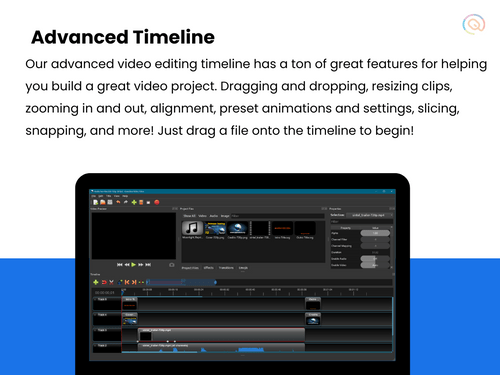The width and height of the screenshot is (500, 375).
Task: Click the Channel Filter property value
Action: pyautogui.click(x=375, y=239)
